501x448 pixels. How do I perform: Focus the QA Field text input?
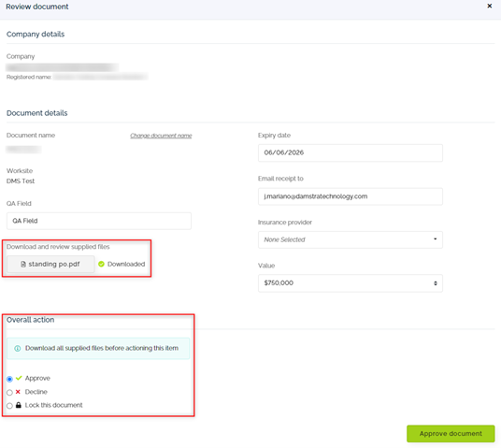[x=99, y=221]
